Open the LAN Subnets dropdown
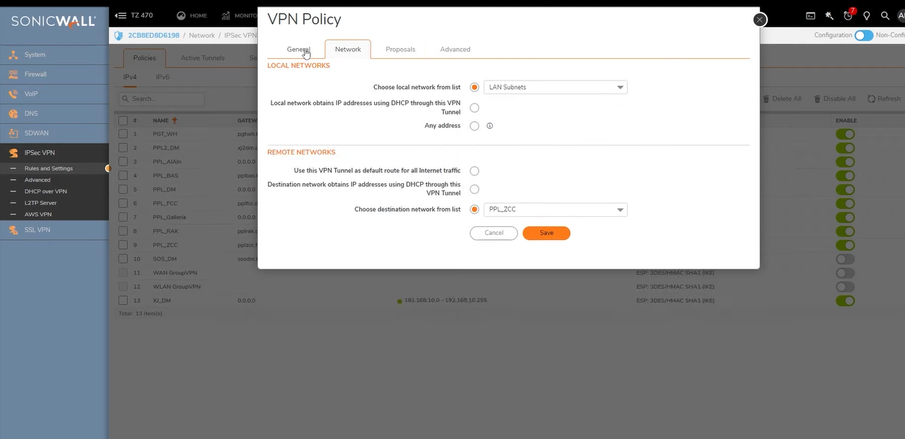 tap(555, 87)
